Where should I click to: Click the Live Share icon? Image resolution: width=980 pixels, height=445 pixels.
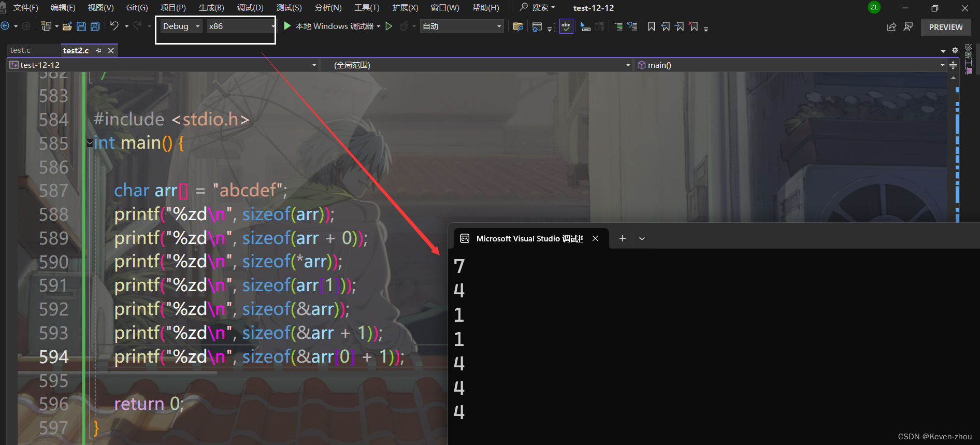(x=891, y=27)
